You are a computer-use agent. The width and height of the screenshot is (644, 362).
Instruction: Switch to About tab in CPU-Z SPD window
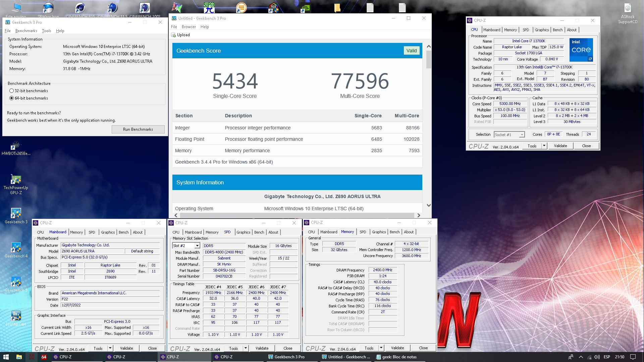[x=273, y=232]
